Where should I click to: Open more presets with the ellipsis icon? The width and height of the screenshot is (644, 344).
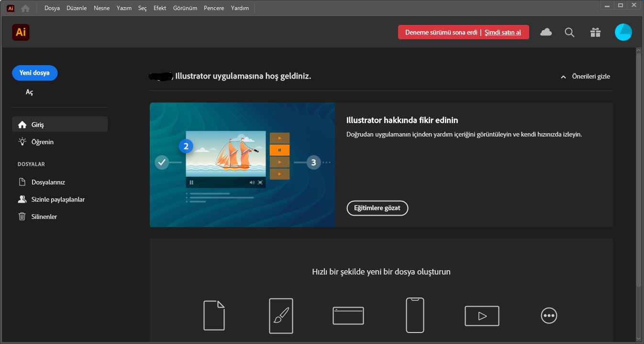click(549, 316)
